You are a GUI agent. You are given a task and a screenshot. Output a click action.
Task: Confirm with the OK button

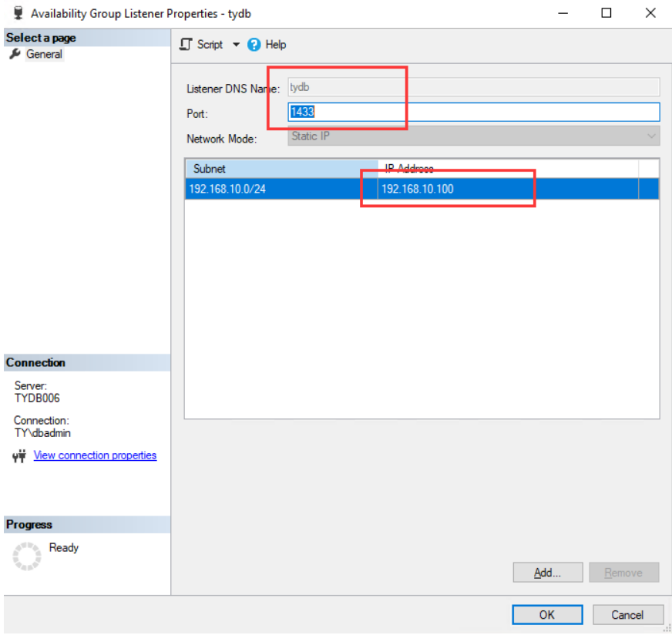click(x=547, y=615)
